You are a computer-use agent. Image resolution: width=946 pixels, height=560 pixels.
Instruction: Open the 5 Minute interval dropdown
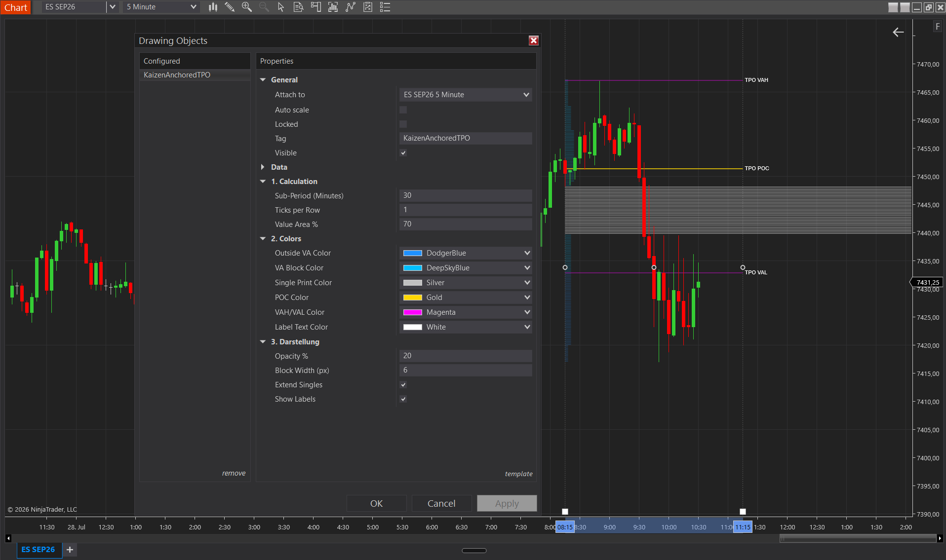(x=161, y=7)
